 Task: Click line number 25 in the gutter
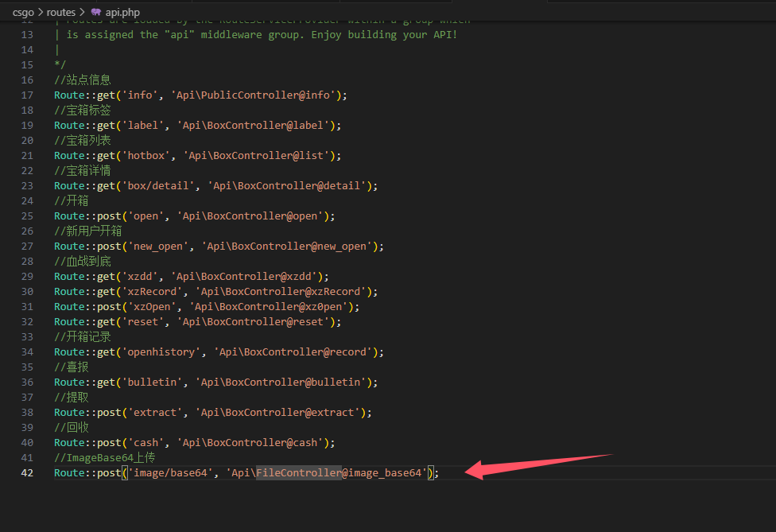pos(27,216)
